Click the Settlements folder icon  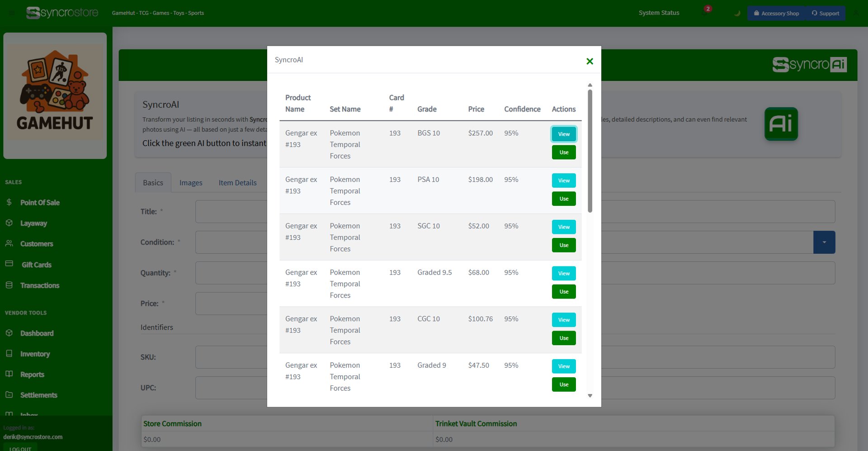[x=9, y=394]
